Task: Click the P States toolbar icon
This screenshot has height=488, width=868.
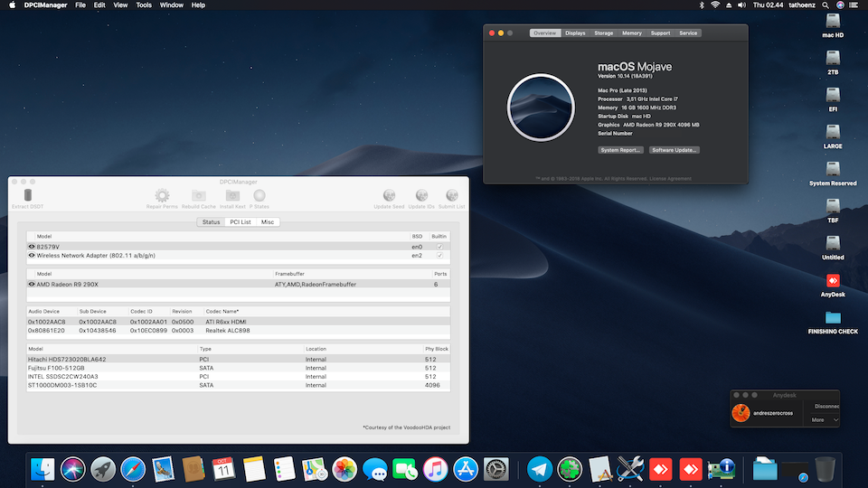Action: (x=259, y=195)
